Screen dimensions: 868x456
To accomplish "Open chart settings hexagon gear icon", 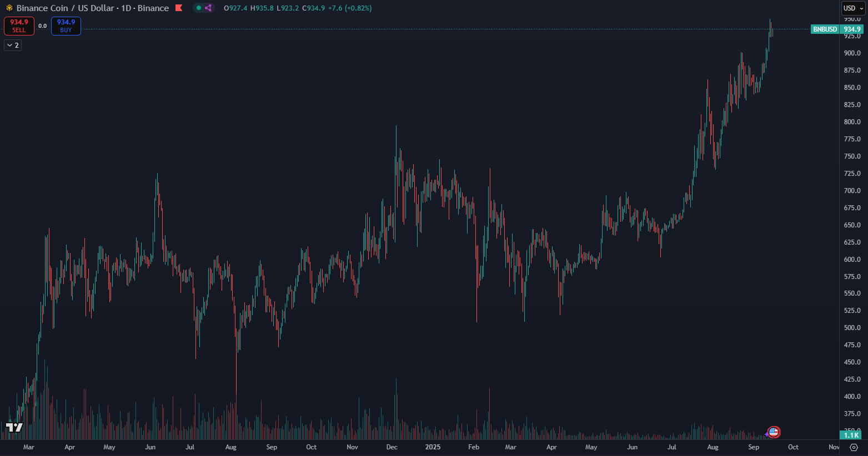I will (854, 447).
